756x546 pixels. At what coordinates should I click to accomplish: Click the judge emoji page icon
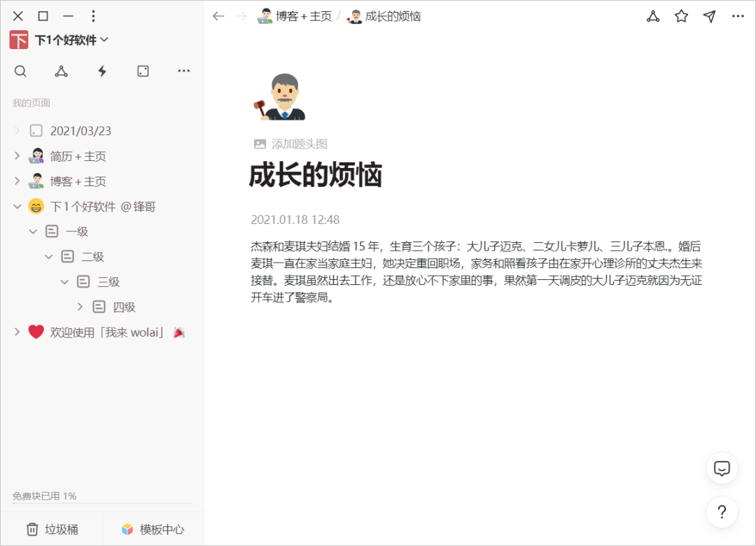[x=280, y=97]
